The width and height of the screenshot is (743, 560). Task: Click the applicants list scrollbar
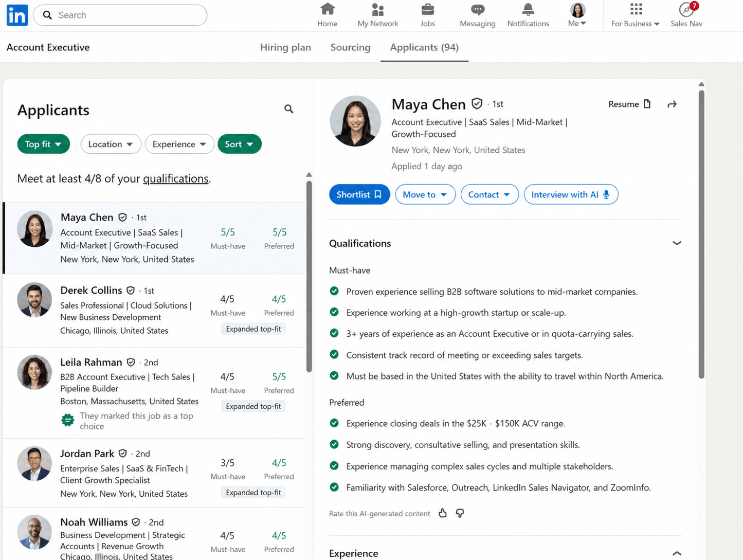pos(309,276)
